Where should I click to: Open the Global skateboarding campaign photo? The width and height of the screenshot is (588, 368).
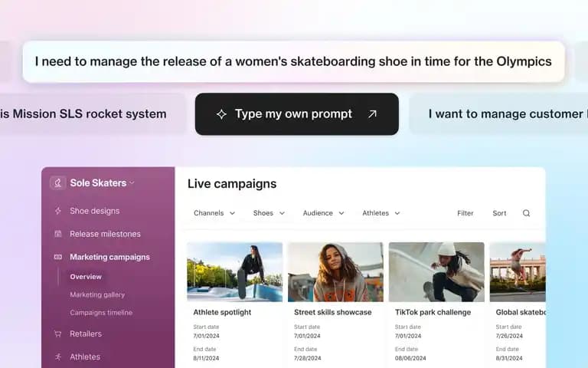point(518,272)
